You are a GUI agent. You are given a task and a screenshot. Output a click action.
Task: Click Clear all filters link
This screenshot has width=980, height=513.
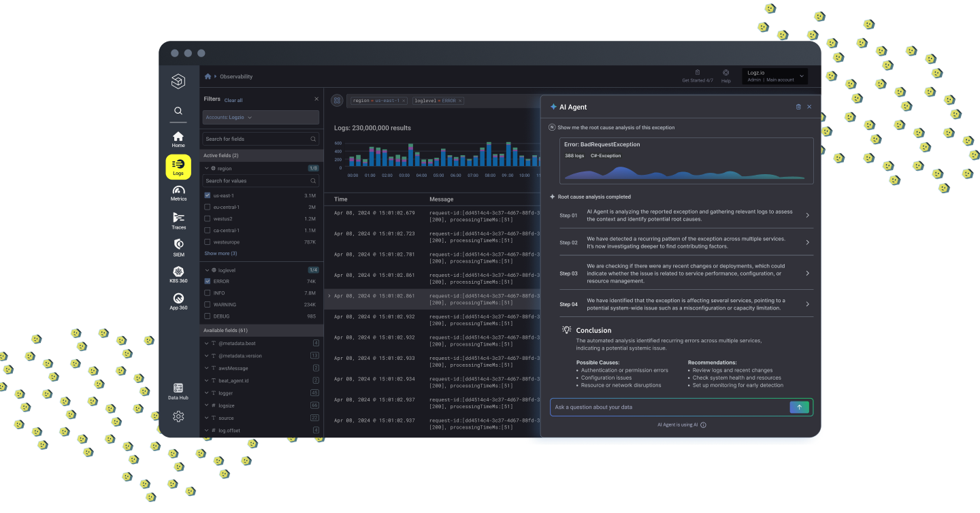(233, 100)
